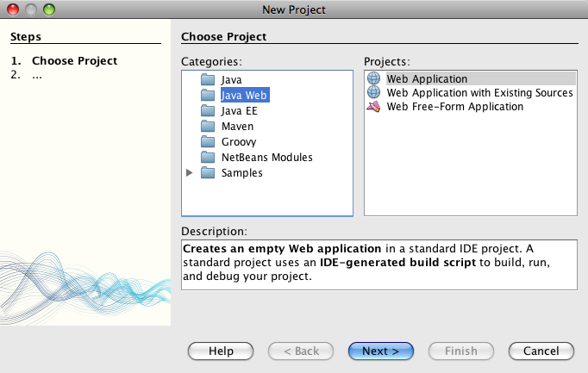Select the NetBeans Modules category label
Image resolution: width=588 pixels, height=373 pixels.
[x=266, y=157]
